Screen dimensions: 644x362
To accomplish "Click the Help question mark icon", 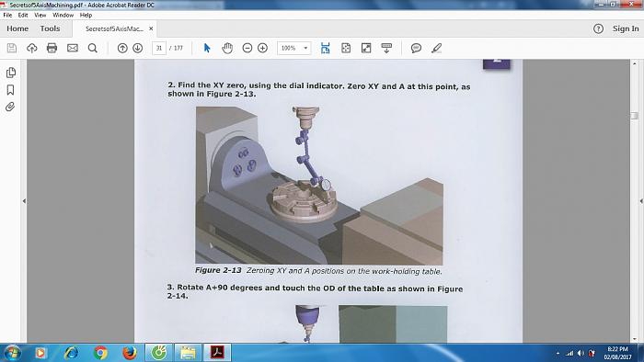I will pos(598,28).
